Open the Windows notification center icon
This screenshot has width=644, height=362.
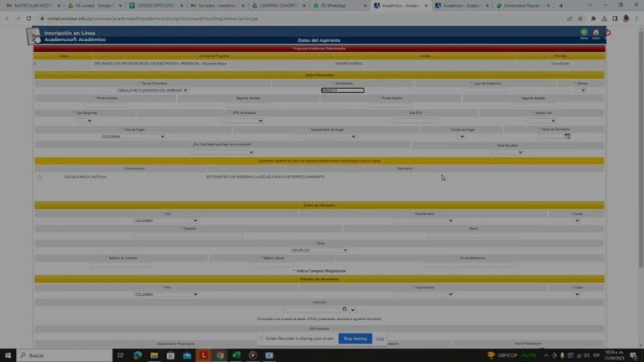tap(633, 355)
